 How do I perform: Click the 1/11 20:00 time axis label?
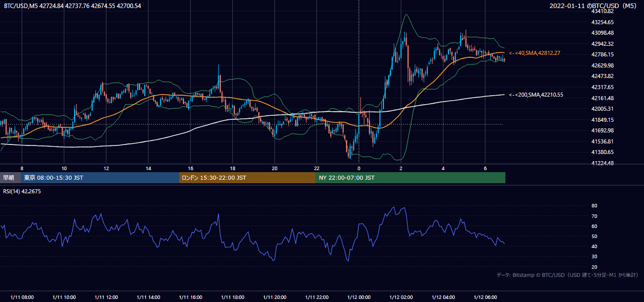point(275,297)
